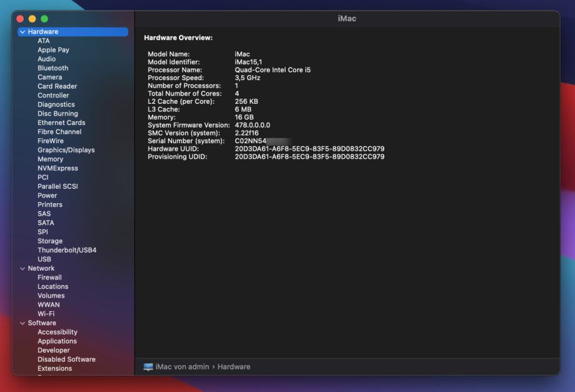Collapse the Software section chevron
This screenshot has width=575, height=392.
click(23, 323)
